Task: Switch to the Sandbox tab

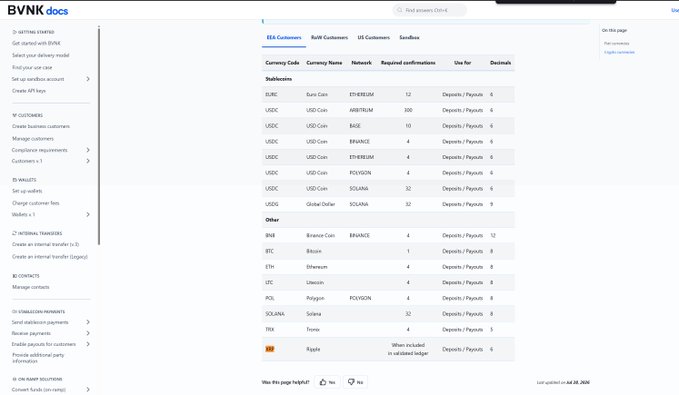Action: 409,38
